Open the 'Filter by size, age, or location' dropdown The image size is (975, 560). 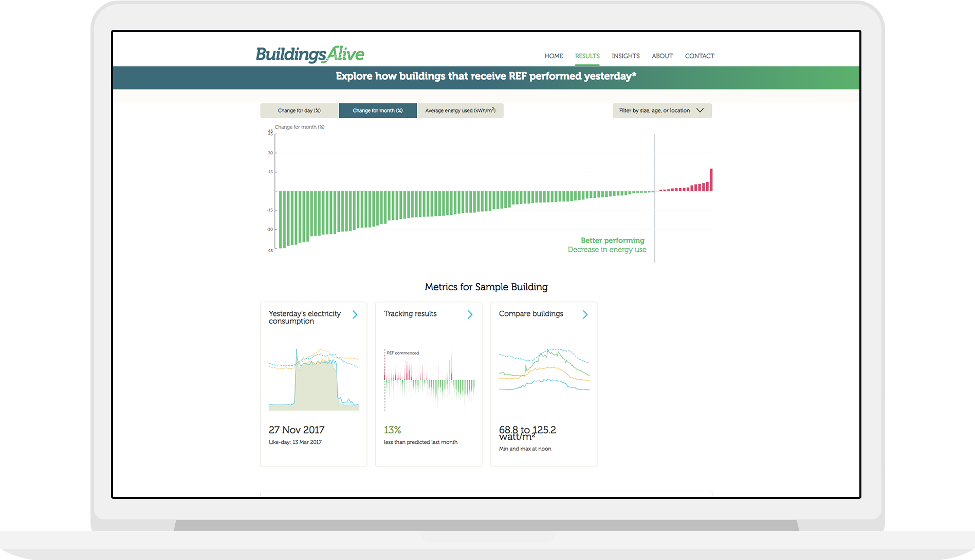pyautogui.click(x=661, y=110)
